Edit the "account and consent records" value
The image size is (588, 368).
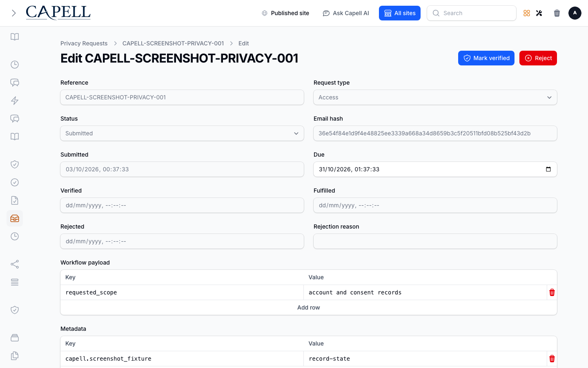pyautogui.click(x=425, y=292)
